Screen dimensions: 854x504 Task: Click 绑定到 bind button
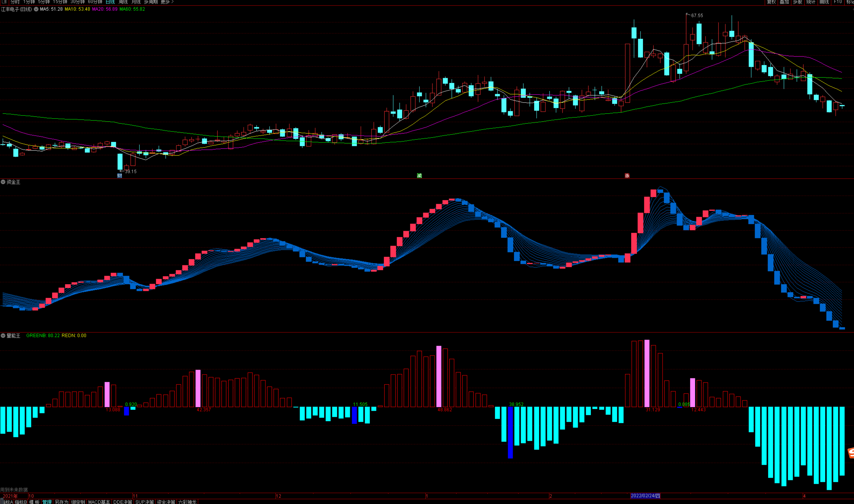(x=78, y=502)
